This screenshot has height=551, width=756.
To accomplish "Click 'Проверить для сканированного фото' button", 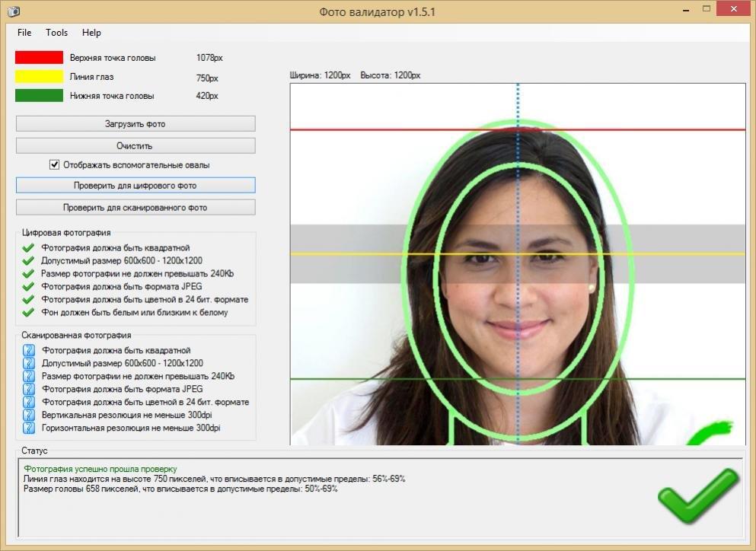I will pos(136,208).
